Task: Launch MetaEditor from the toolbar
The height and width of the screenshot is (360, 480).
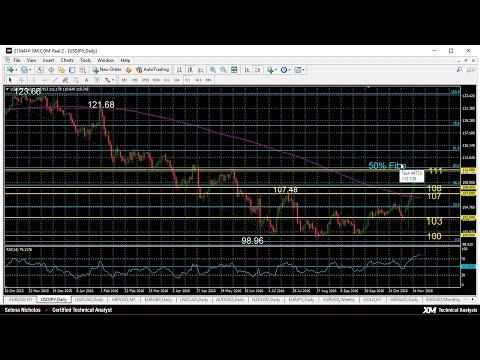Action: coord(129,70)
